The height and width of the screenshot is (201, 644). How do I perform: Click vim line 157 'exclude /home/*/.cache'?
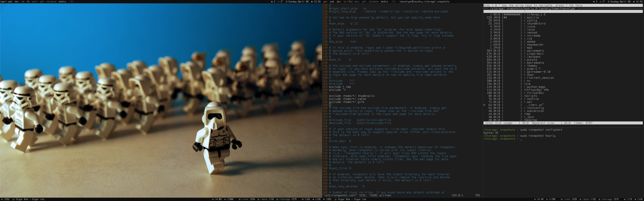pyautogui.click(x=347, y=99)
